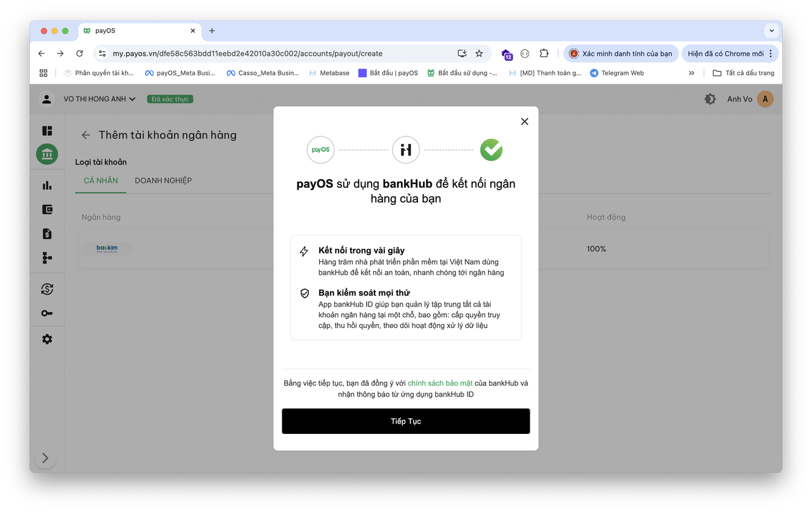
Task: Click the 100% activity value
Action: [x=596, y=249]
